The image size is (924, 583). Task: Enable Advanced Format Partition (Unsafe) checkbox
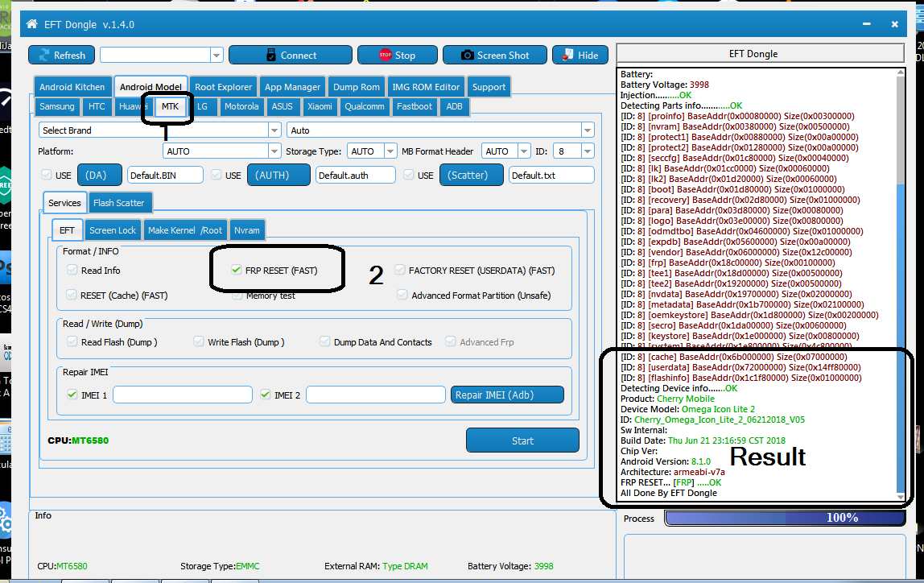pos(402,295)
